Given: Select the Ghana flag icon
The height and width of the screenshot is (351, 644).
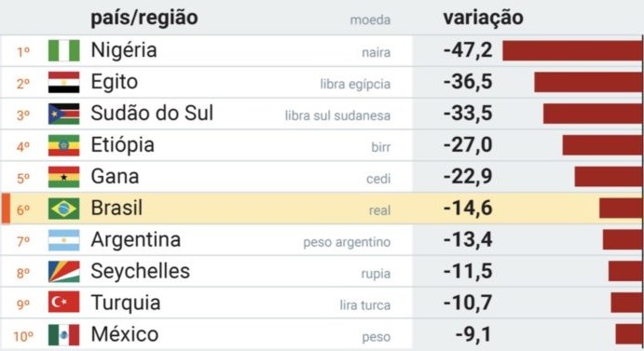Looking at the screenshot, I should (63, 177).
